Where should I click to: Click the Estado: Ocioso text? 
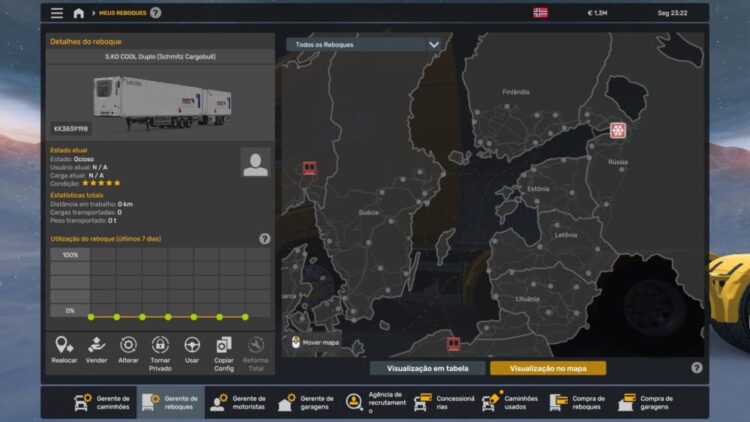pyautogui.click(x=72, y=159)
